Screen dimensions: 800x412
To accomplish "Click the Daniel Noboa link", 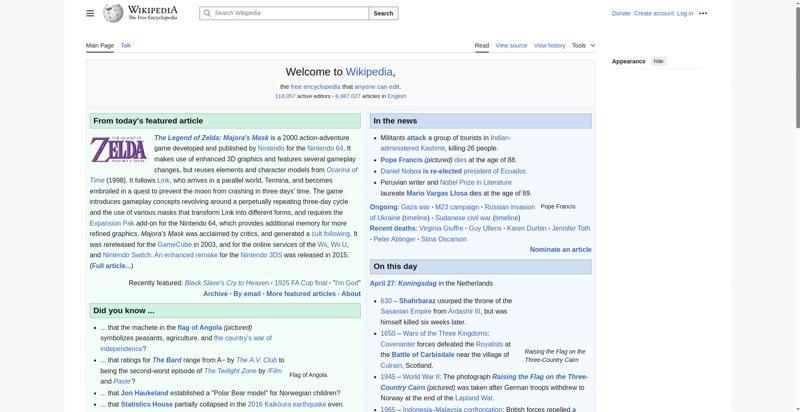I will (401, 171).
